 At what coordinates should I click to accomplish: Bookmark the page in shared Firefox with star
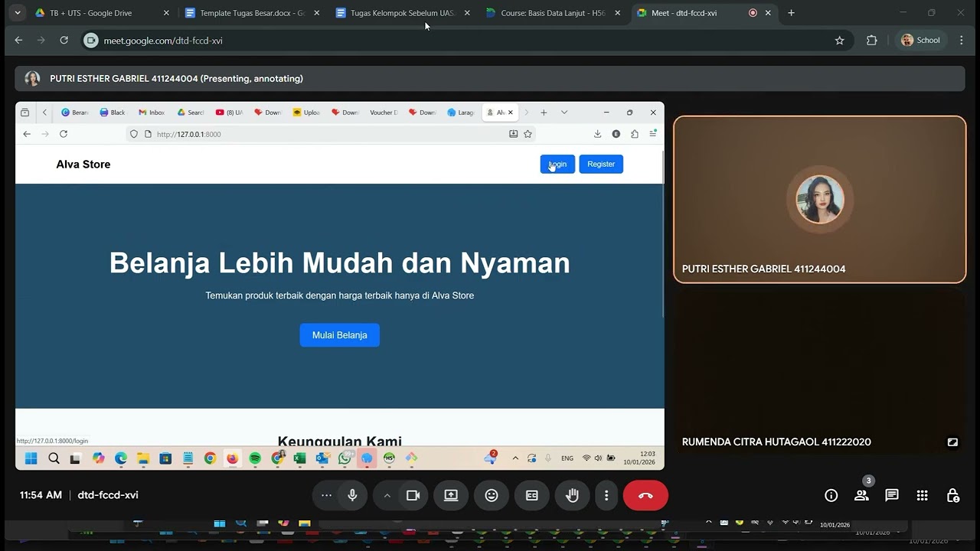pos(528,134)
